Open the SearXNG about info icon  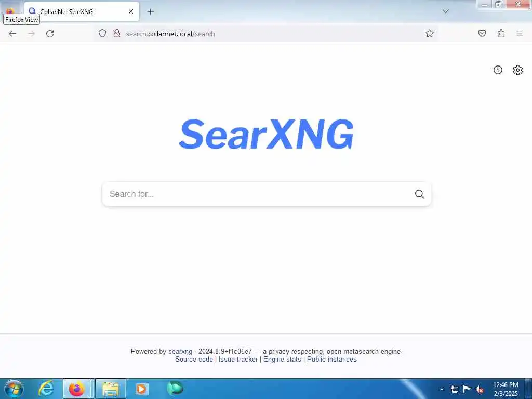(497, 70)
